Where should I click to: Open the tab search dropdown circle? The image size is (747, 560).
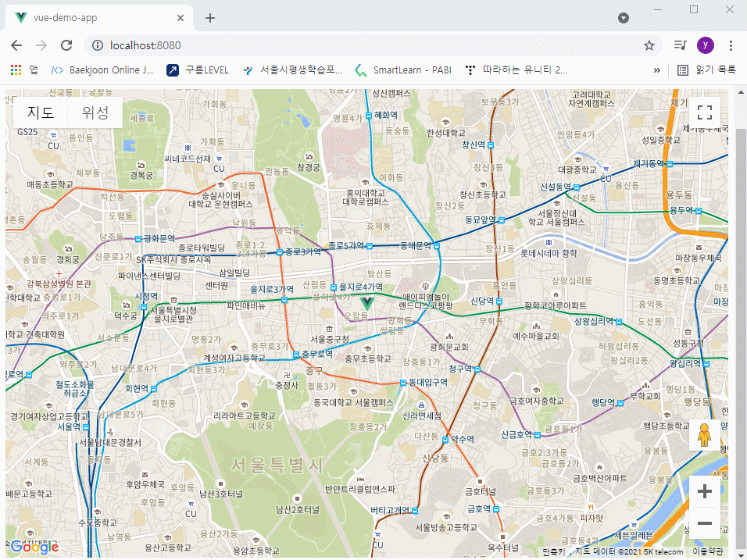(x=623, y=18)
